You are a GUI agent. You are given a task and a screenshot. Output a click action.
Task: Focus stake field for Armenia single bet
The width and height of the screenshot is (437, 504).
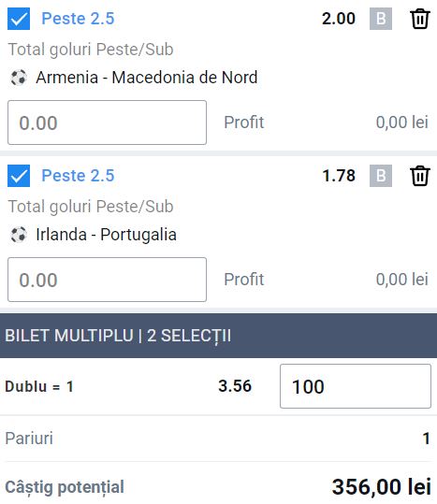pyautogui.click(x=107, y=122)
